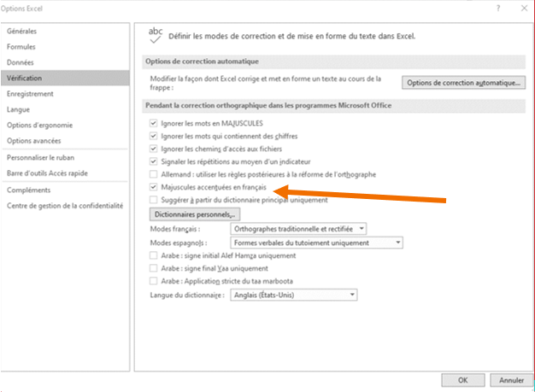The width and height of the screenshot is (535, 392).
Task: Enable Suggérer à partir du dictionnaire principal
Action: point(154,199)
